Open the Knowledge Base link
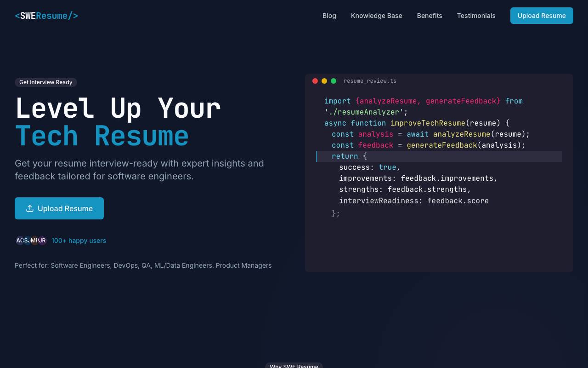Image resolution: width=588 pixels, height=368 pixels. coord(377,16)
